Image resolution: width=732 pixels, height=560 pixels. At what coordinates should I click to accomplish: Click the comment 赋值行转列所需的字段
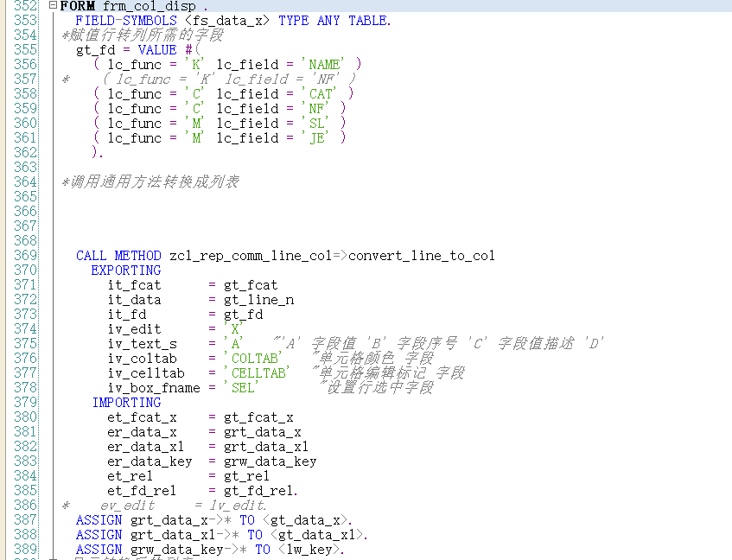point(143,35)
